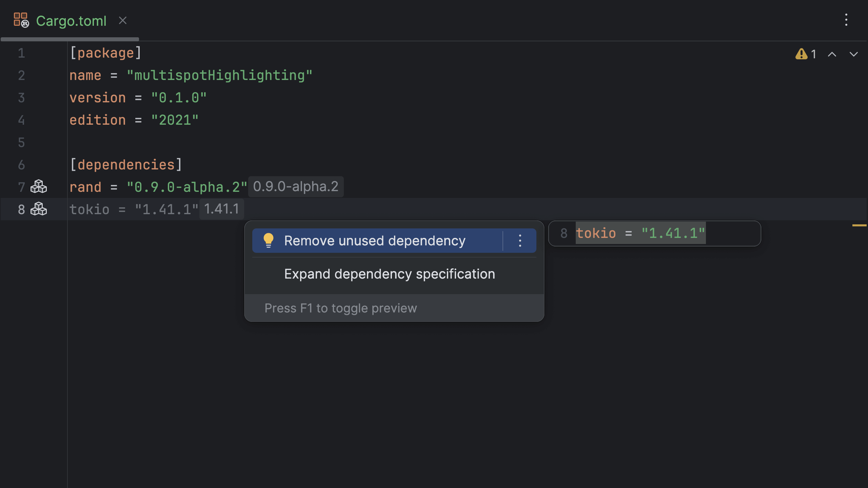The width and height of the screenshot is (868, 488).
Task: Place cursor on [dependencies] section header
Action: tap(126, 165)
